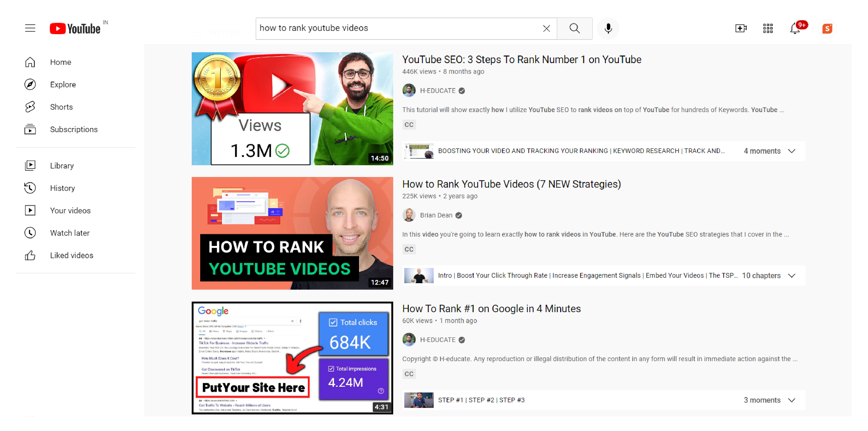Expand the 3 moments chevron

792,400
